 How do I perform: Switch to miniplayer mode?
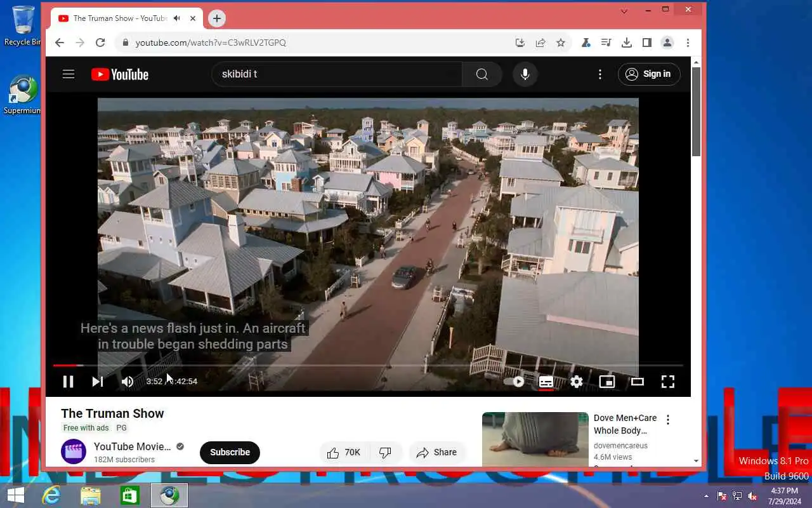[607, 382]
